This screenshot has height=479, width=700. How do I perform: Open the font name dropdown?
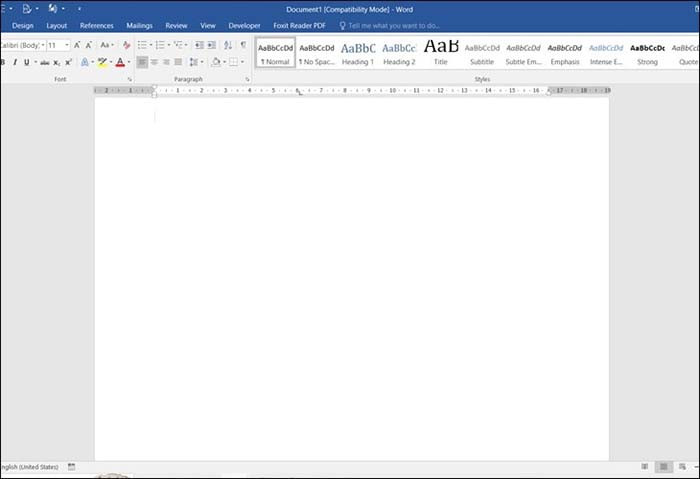click(43, 45)
